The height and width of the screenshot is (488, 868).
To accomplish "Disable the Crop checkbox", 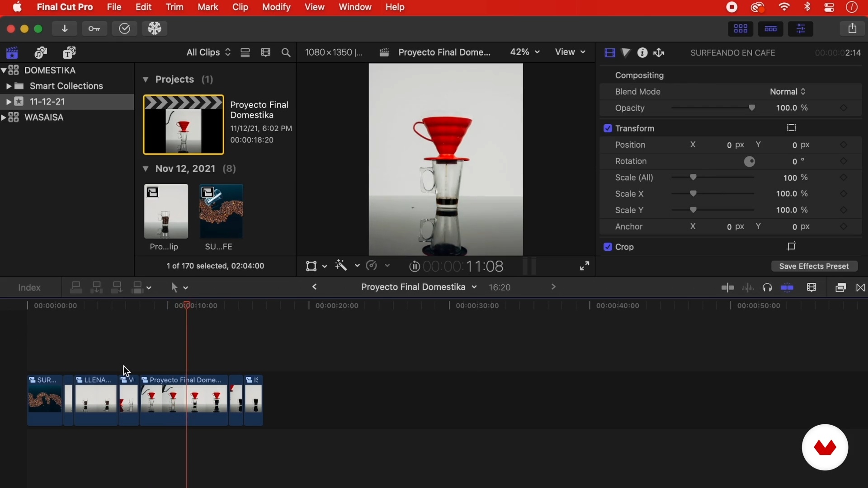I will pyautogui.click(x=608, y=247).
